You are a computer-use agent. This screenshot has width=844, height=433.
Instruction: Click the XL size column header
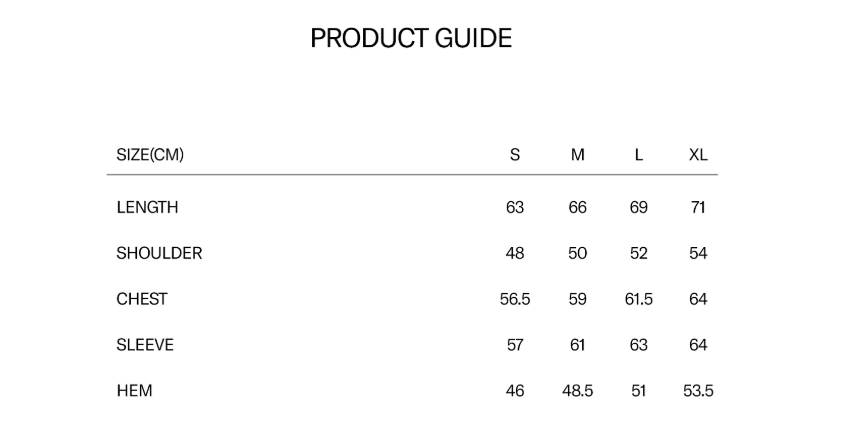coord(698,155)
